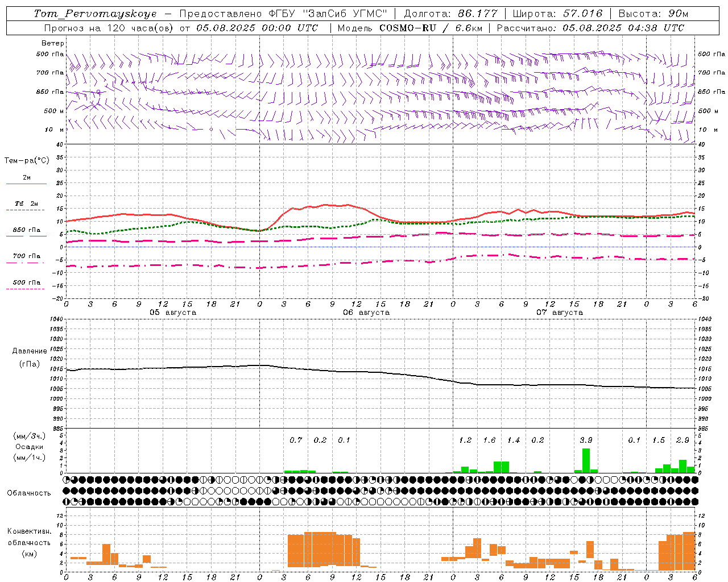The height and width of the screenshot is (582, 728).
Task: Click the Конвективн. convective cloud panel label
Action: (29, 531)
